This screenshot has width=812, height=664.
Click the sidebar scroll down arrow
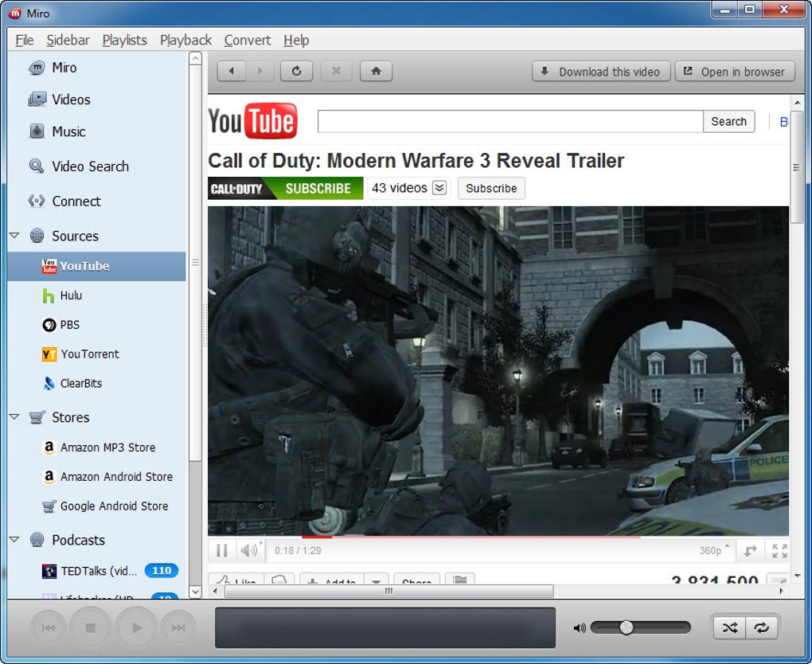point(195,591)
